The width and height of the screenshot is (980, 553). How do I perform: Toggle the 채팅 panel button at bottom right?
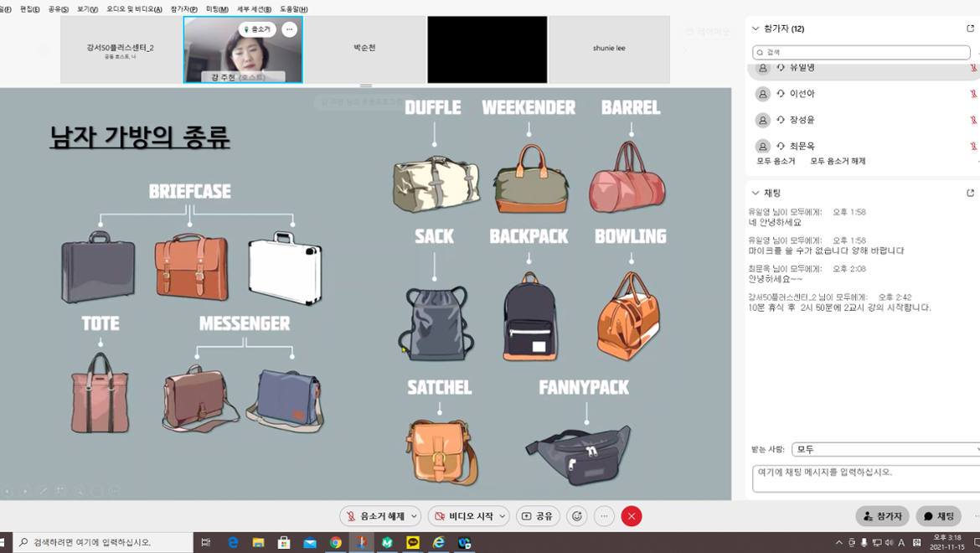pos(938,516)
